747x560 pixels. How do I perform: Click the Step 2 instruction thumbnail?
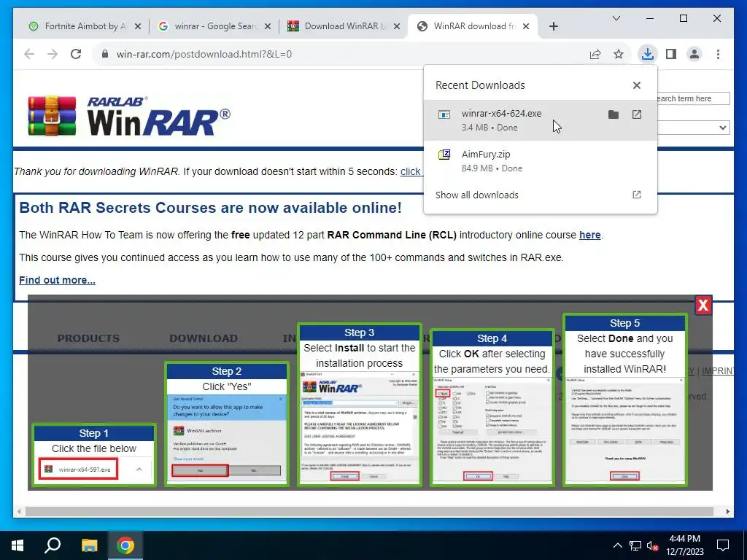[x=227, y=424]
